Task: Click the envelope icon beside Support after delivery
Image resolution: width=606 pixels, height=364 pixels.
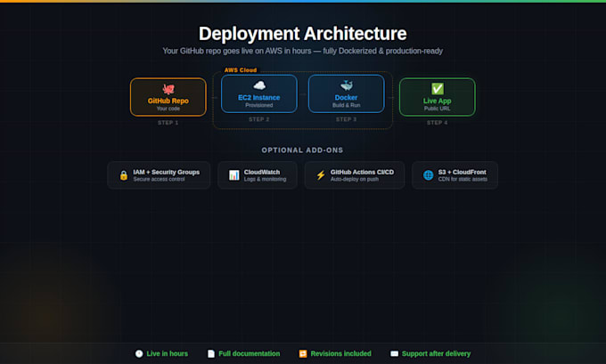Action: [x=394, y=353]
